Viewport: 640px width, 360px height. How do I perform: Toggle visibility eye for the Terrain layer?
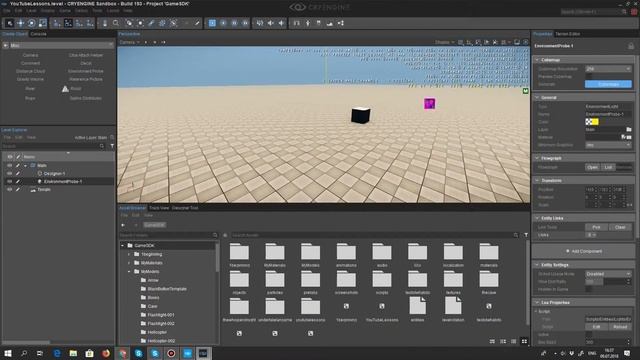coord(9,189)
